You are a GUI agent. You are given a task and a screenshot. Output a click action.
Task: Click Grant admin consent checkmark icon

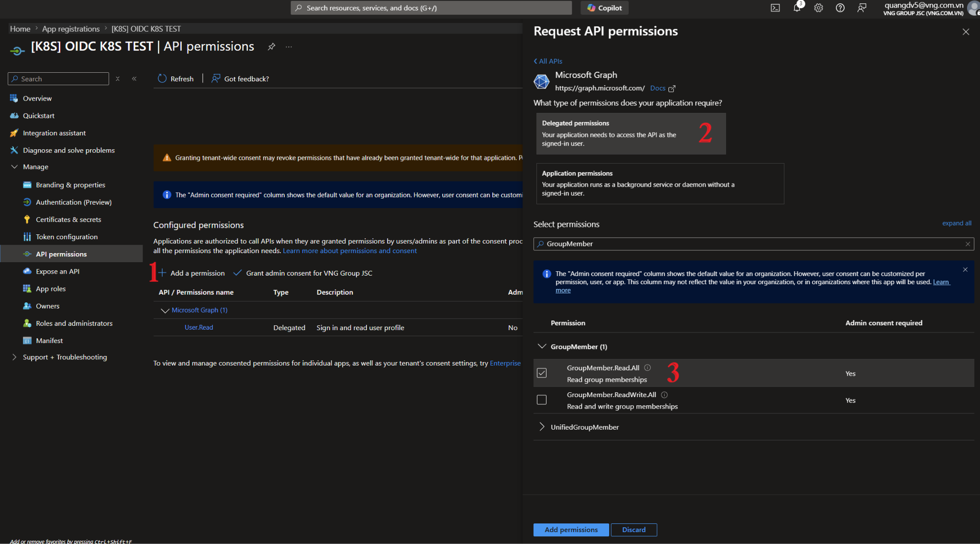point(237,273)
